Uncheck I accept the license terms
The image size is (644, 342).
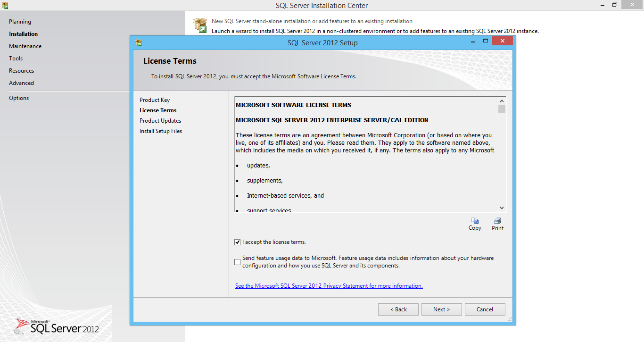click(237, 242)
